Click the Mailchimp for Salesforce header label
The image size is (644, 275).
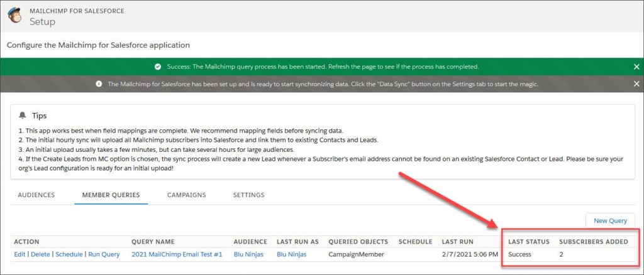(77, 11)
